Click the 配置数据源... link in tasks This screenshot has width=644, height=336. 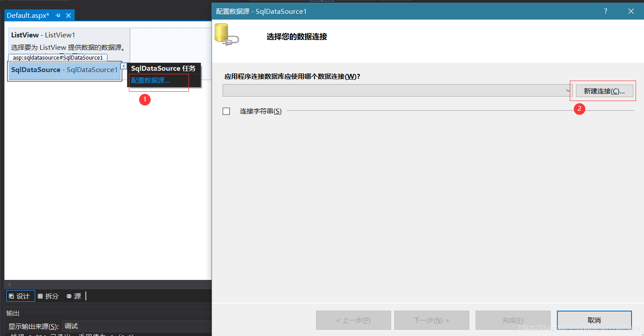[150, 81]
